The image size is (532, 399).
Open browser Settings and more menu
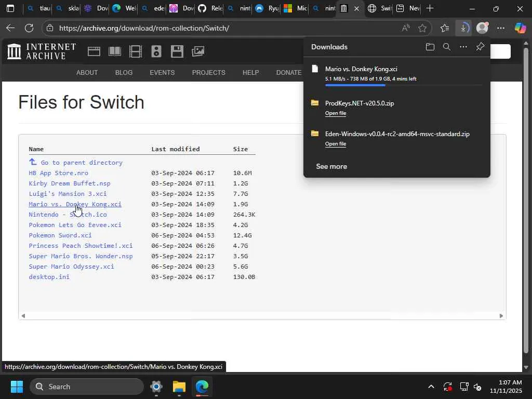click(x=501, y=28)
